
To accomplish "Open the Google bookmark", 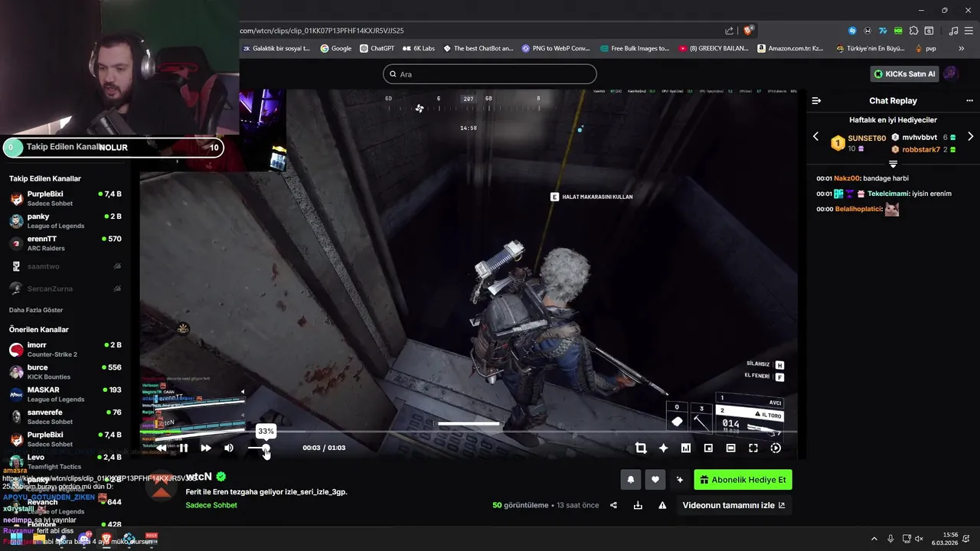I will tap(336, 48).
